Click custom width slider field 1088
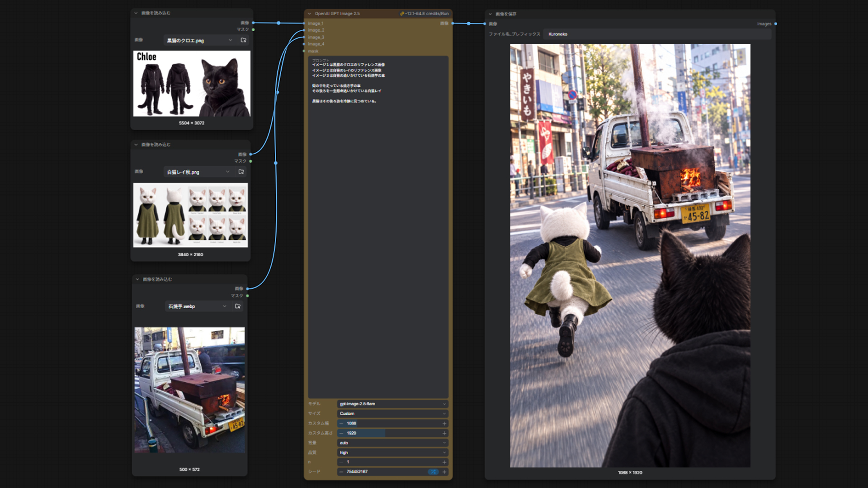 (x=392, y=423)
